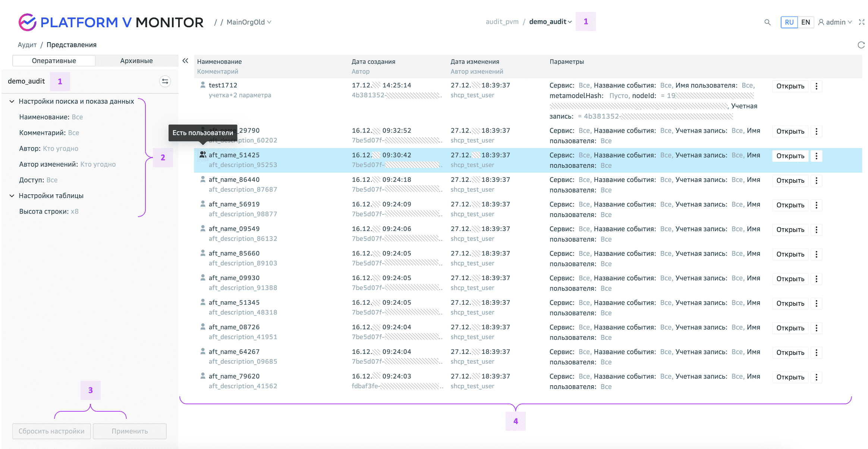Click the Platform V Monitor logo
Image resolution: width=868 pixels, height=449 pixels.
(x=111, y=22)
